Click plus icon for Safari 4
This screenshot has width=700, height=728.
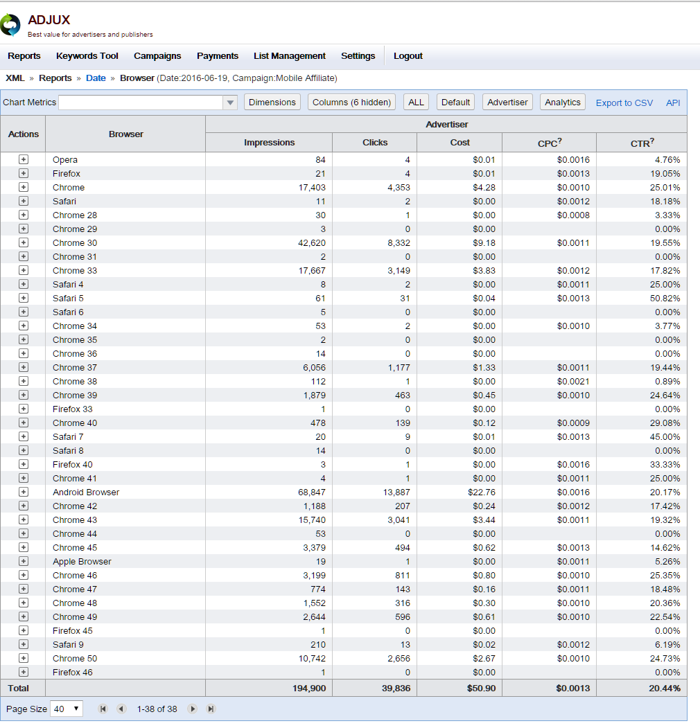pos(24,284)
